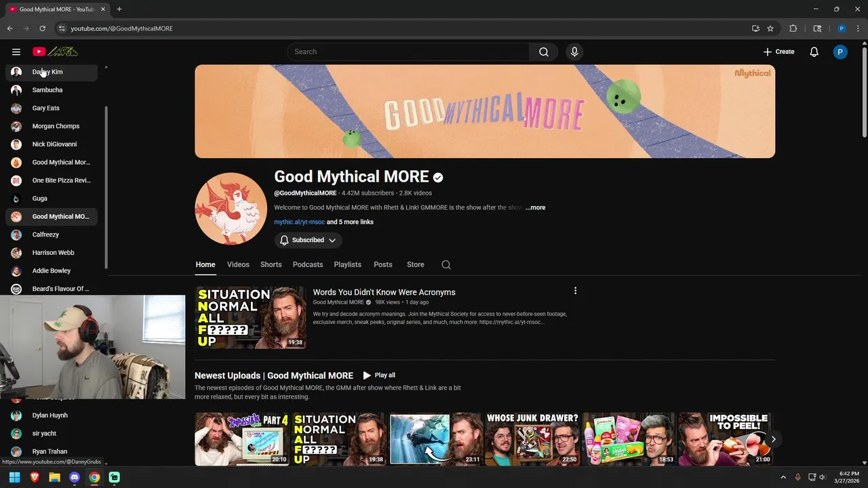Click the address bar URL

tap(122, 28)
